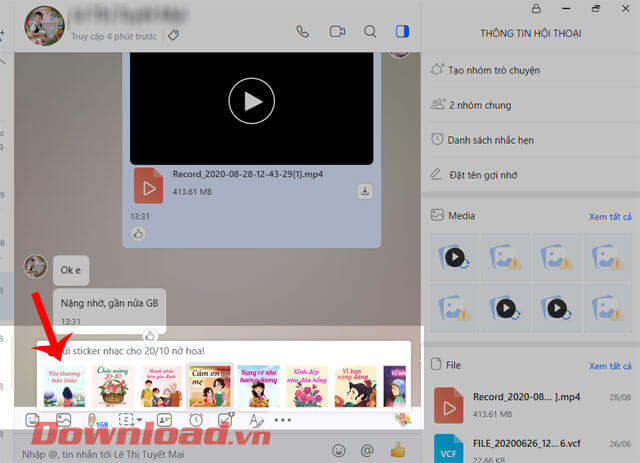The image size is (640, 463).
Task: Start a video call with the contact
Action: pyautogui.click(x=337, y=31)
